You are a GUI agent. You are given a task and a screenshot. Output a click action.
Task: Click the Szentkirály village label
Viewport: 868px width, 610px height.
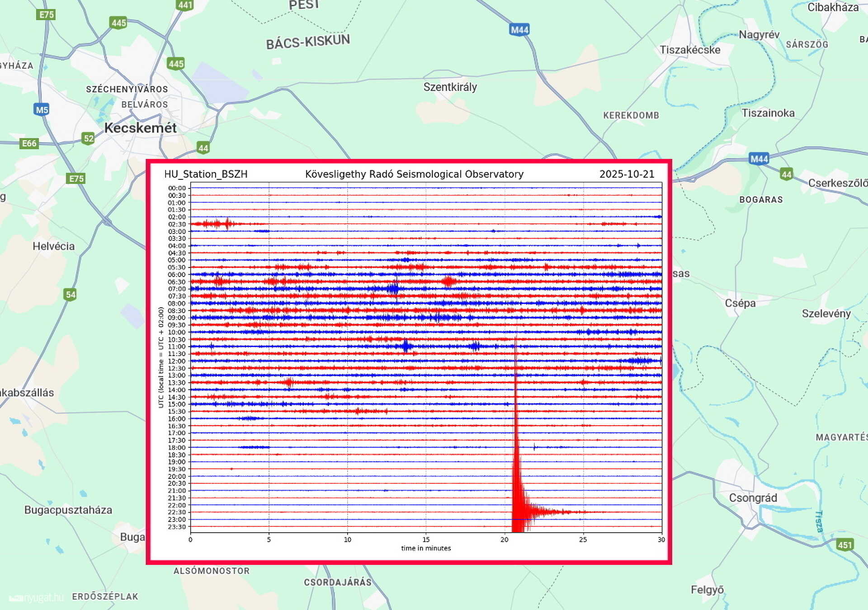(450, 87)
